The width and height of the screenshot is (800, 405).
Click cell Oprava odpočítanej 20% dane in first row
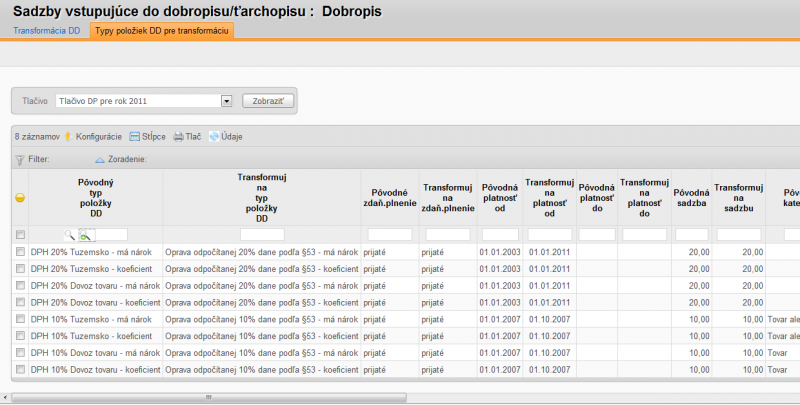coord(262,252)
